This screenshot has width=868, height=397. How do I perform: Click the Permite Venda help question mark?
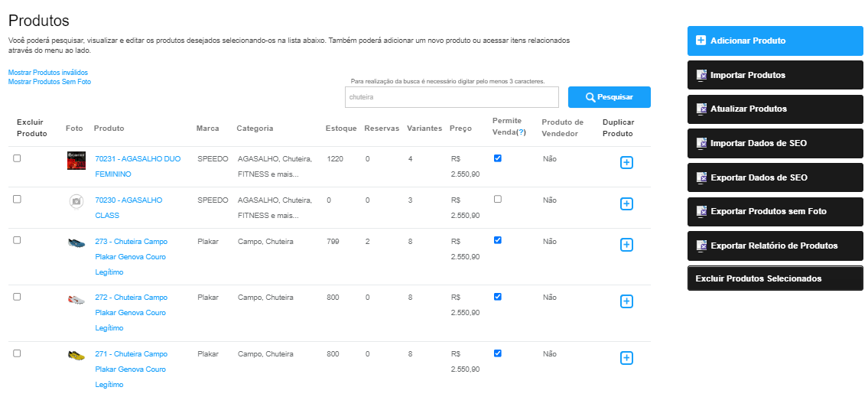click(x=520, y=132)
